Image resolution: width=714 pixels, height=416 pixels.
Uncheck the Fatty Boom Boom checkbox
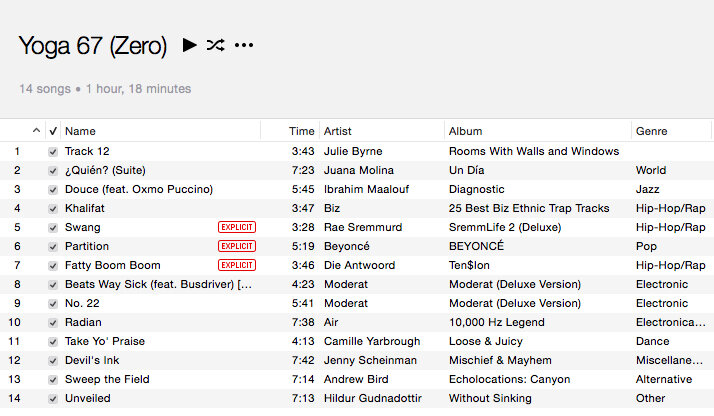[53, 266]
